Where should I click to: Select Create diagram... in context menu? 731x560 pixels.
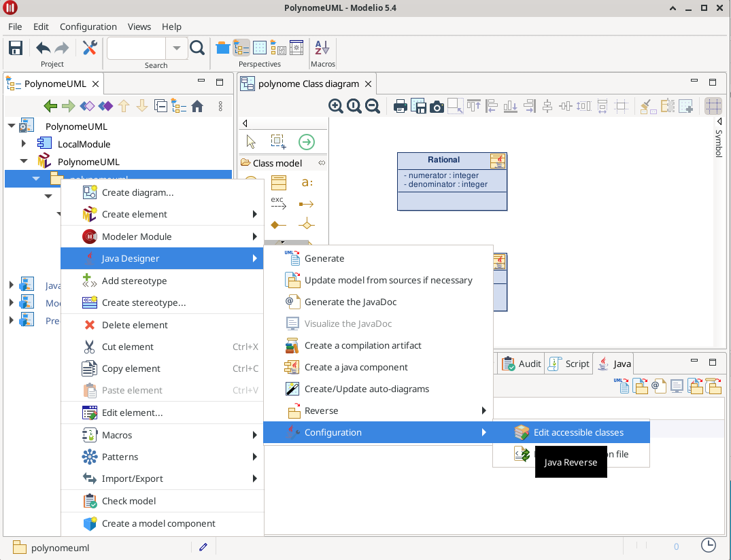coord(163,192)
